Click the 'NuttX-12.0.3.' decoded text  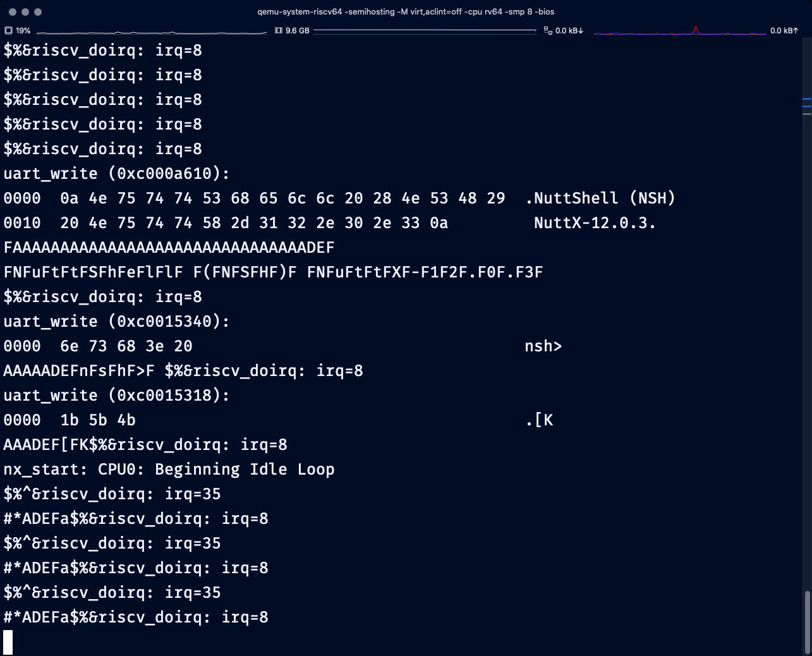pos(595,223)
